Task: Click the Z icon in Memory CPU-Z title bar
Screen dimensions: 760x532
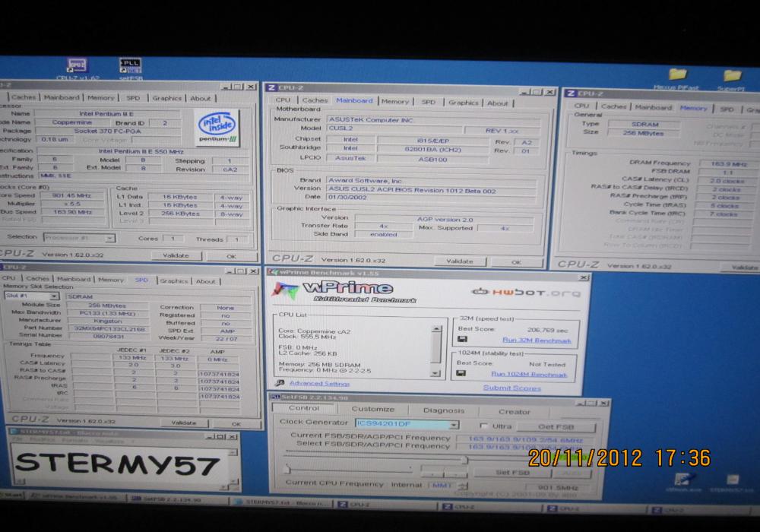Action: (571, 93)
